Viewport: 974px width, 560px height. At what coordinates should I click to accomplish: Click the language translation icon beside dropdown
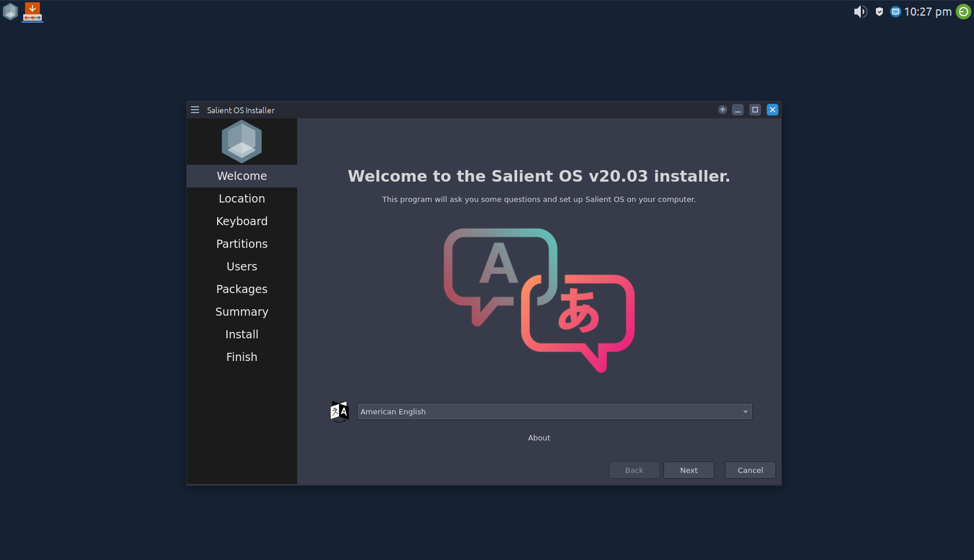[x=339, y=411]
